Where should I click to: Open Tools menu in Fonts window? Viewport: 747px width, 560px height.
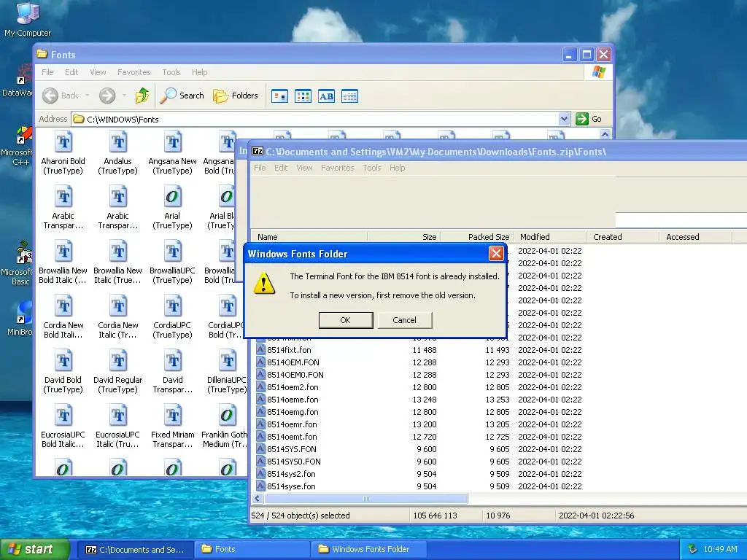(171, 72)
